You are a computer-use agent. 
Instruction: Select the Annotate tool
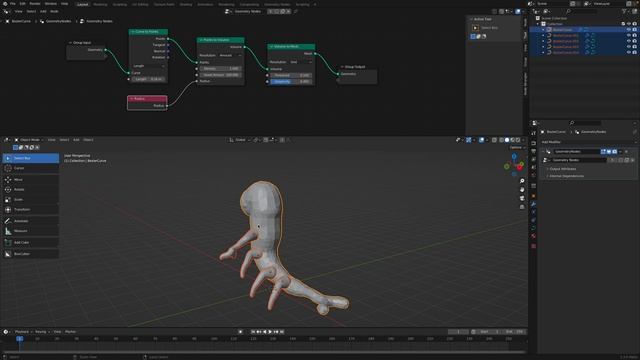[x=31, y=221]
